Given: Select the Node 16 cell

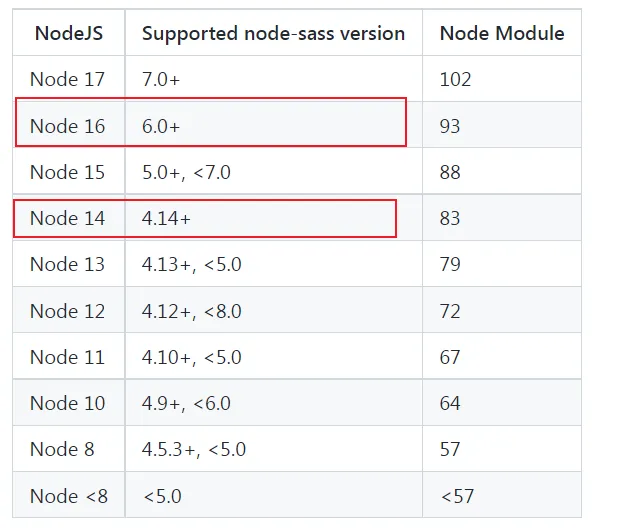Looking at the screenshot, I should click(x=67, y=126).
